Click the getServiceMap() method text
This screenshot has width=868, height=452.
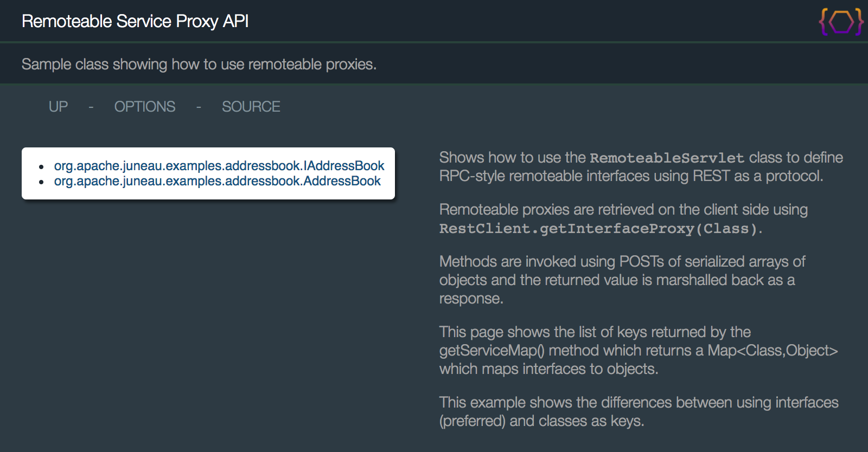coord(492,351)
